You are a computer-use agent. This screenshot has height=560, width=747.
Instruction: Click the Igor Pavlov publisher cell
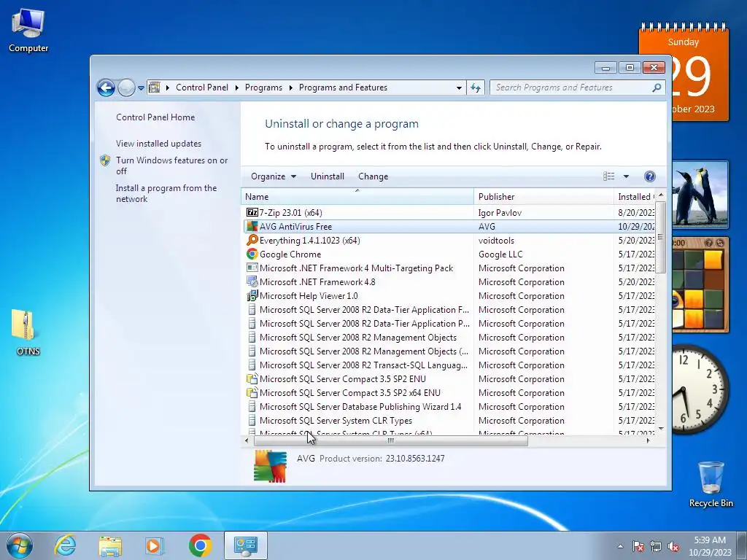point(500,212)
